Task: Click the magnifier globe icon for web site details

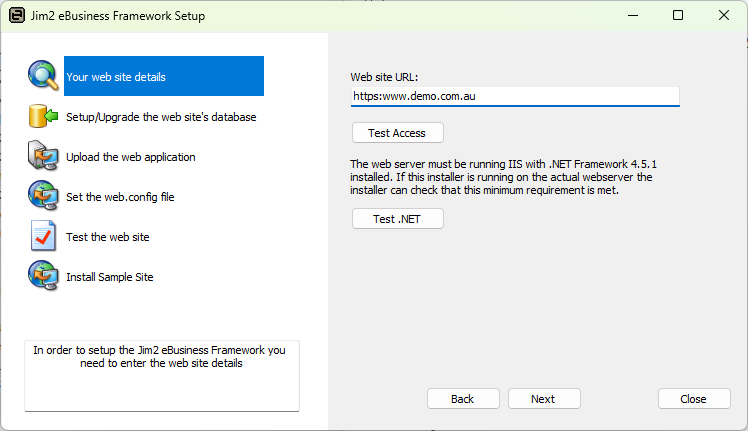Action: tap(43, 76)
